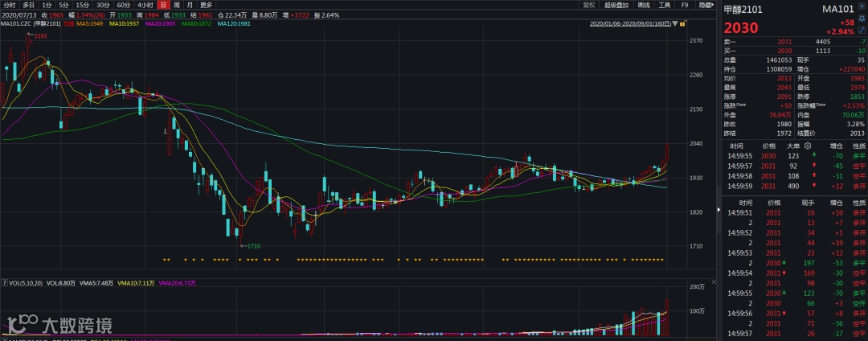Click the VMA20:6.73万 label

pyautogui.click(x=177, y=283)
